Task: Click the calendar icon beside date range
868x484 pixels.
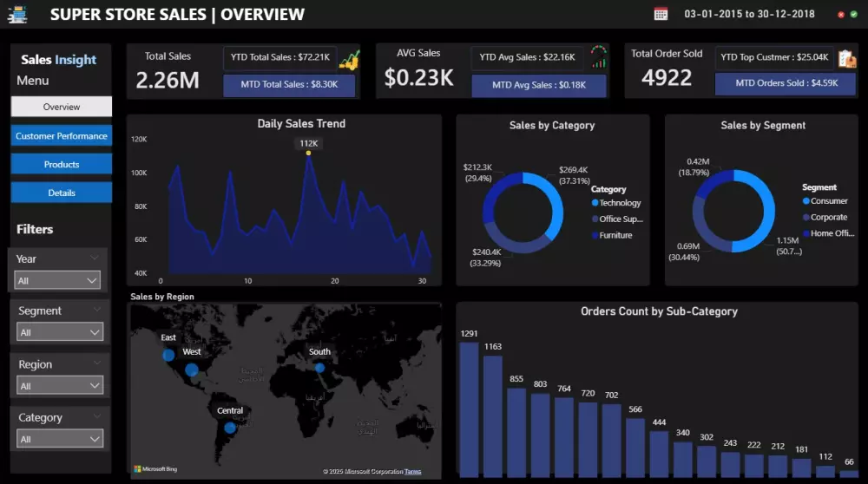Action: pos(661,14)
